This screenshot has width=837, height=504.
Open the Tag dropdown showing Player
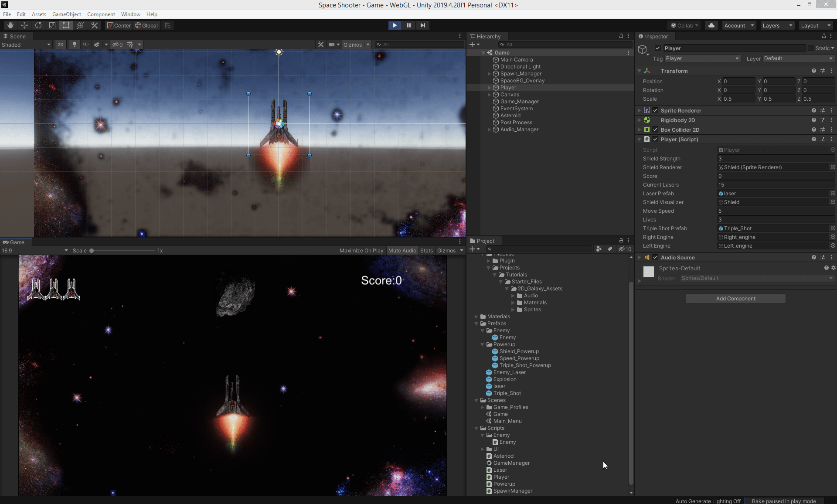pyautogui.click(x=702, y=58)
